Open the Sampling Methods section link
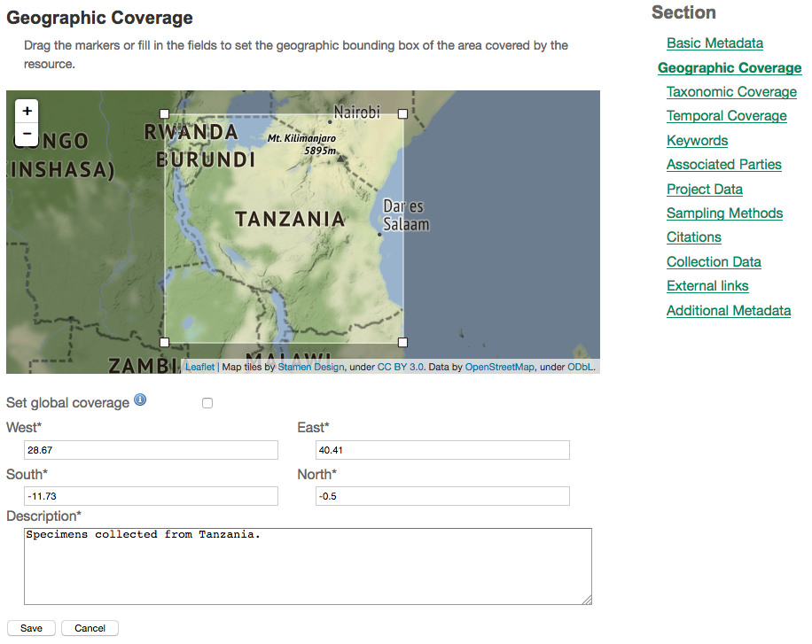Image resolution: width=812 pixels, height=644 pixels. click(724, 213)
